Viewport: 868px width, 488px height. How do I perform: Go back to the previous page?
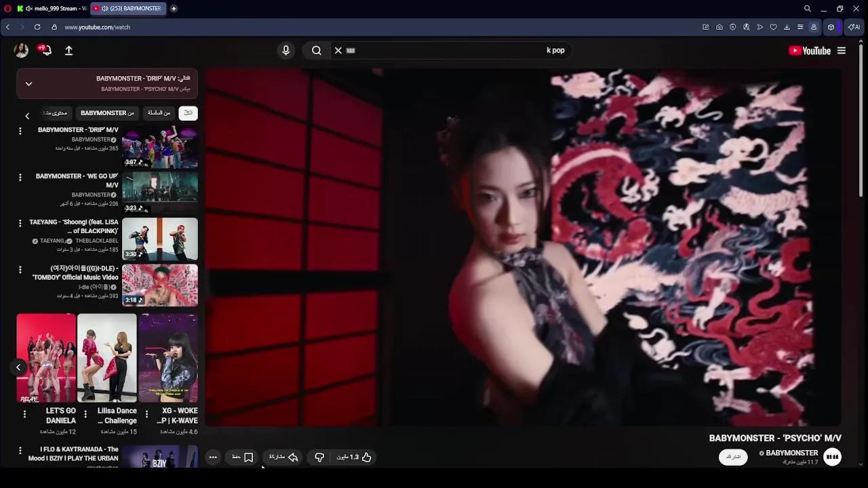(7, 27)
